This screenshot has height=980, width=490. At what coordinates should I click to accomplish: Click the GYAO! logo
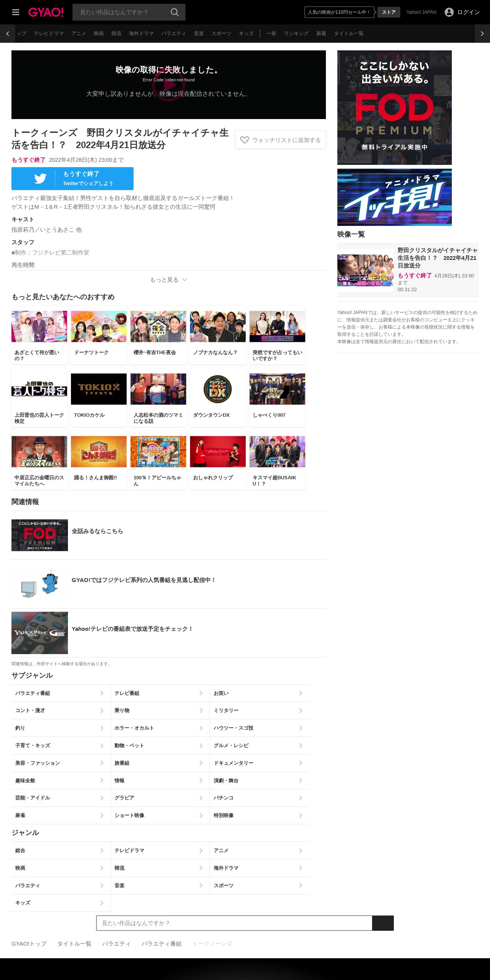(x=46, y=12)
